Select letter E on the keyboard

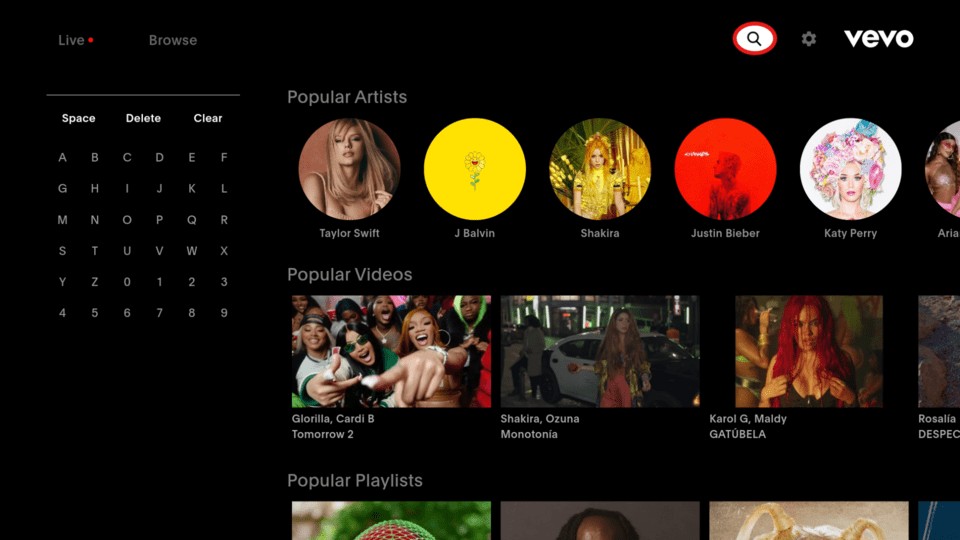(x=192, y=157)
